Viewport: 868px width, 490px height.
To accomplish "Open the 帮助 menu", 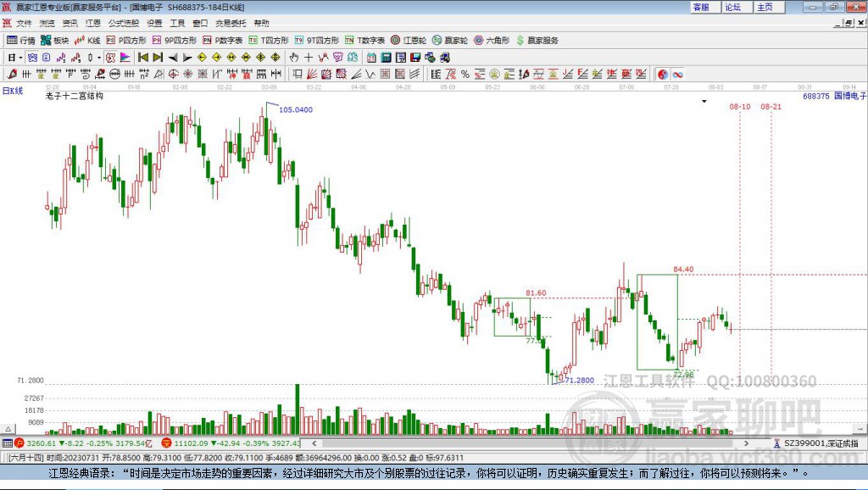I will pos(261,23).
